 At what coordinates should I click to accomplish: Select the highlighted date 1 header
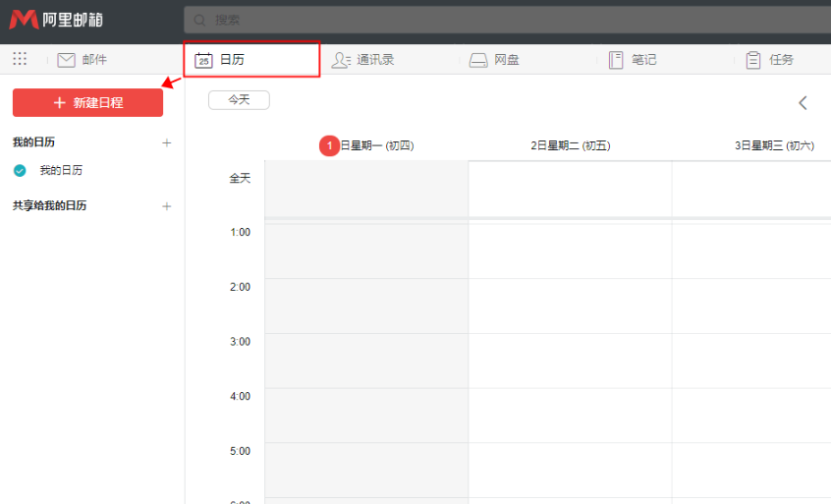330,145
